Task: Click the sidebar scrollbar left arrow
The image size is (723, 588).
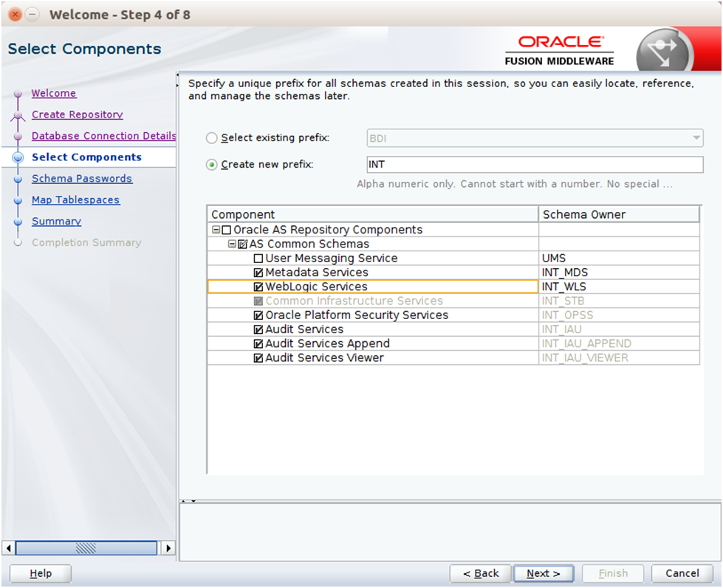Action: [8, 548]
